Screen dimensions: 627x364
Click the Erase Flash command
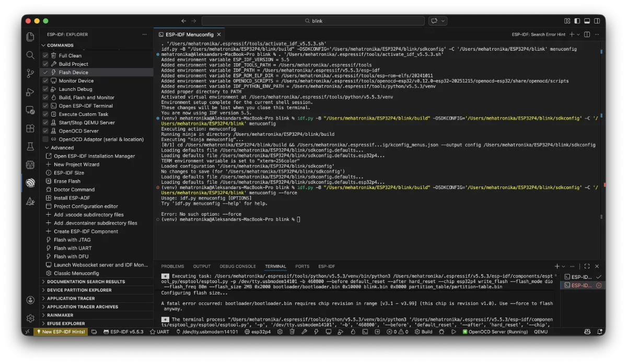click(x=67, y=181)
